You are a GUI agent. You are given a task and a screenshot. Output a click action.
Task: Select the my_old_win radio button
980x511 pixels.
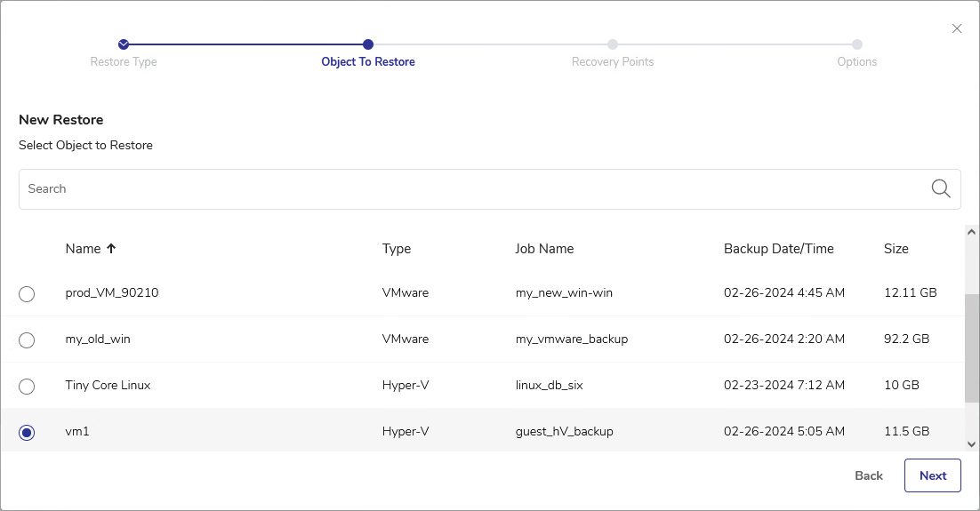pos(27,339)
